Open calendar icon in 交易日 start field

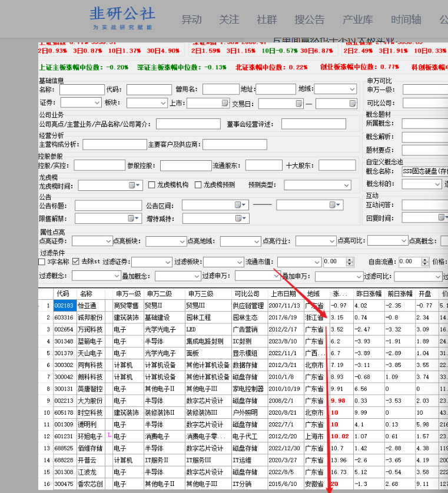click(x=299, y=103)
